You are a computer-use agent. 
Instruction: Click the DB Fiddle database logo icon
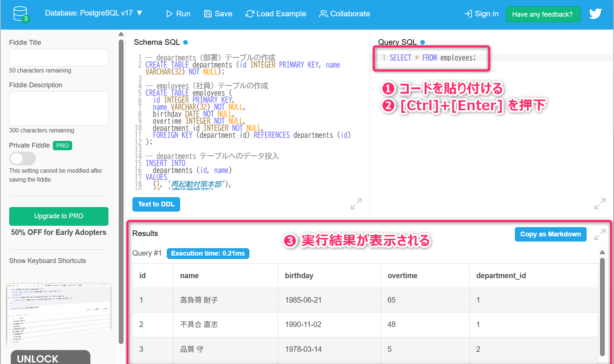pyautogui.click(x=21, y=14)
